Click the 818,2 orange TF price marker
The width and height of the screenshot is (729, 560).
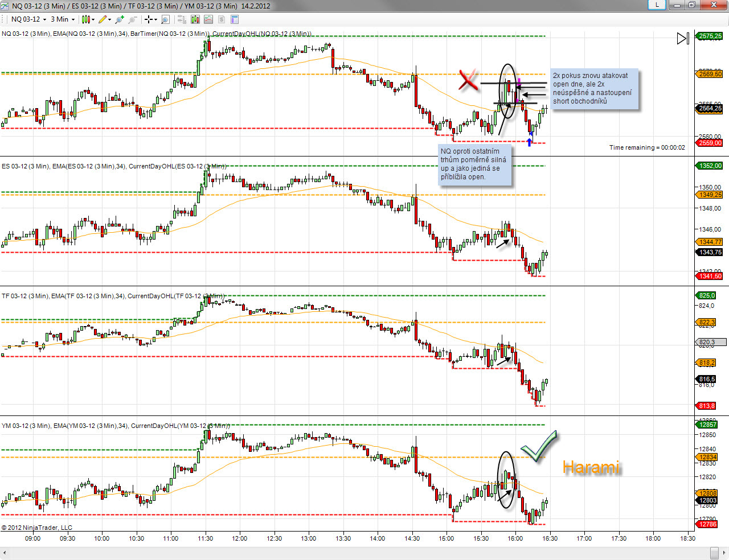tap(707, 363)
